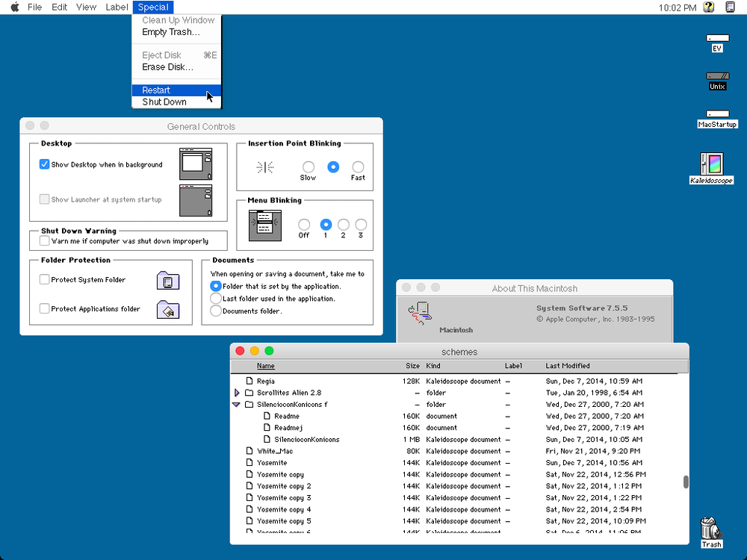Image resolution: width=747 pixels, height=560 pixels.
Task: Set insertion point blinking to Slow
Action: point(309,167)
